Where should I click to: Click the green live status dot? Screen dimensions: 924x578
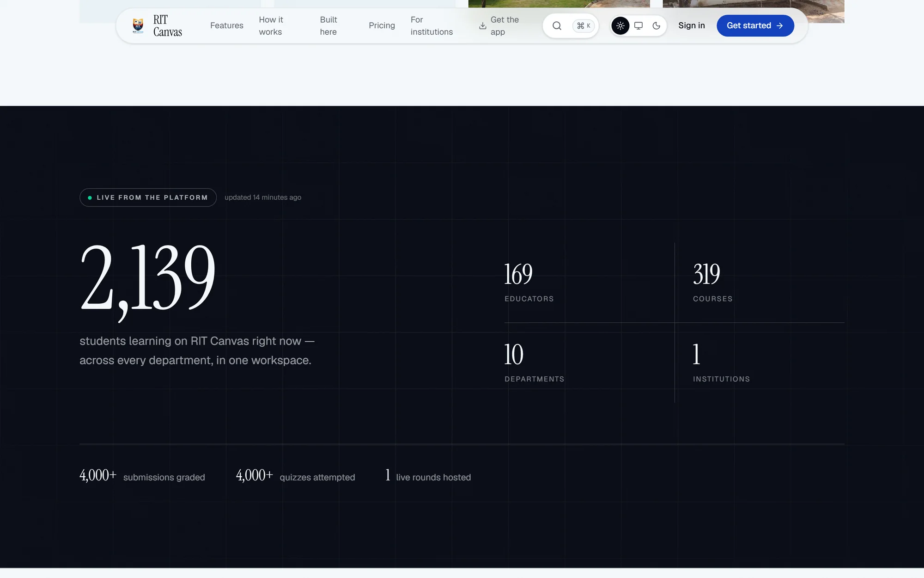pos(90,197)
